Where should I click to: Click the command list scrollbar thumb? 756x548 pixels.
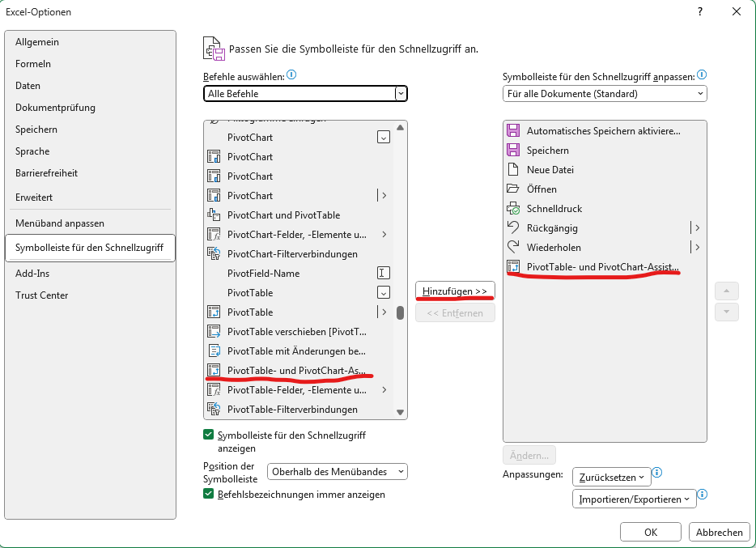(400, 313)
